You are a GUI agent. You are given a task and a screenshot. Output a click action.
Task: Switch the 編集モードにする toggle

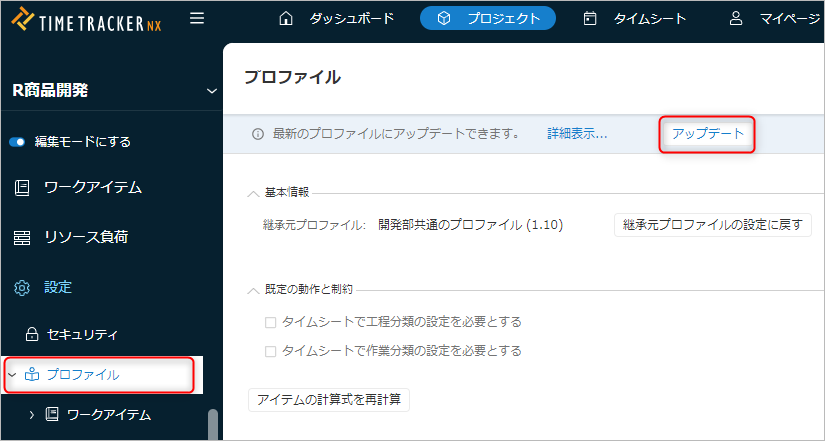(x=17, y=142)
